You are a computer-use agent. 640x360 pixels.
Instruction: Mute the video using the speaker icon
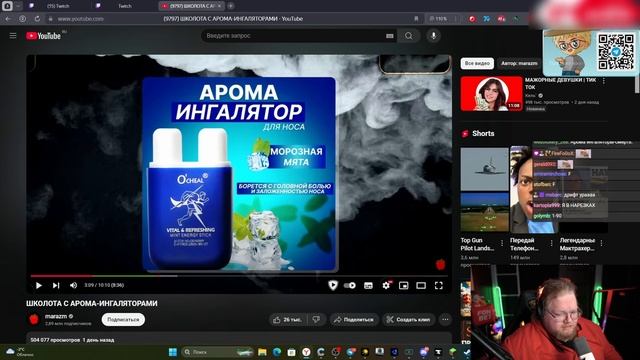point(73,285)
